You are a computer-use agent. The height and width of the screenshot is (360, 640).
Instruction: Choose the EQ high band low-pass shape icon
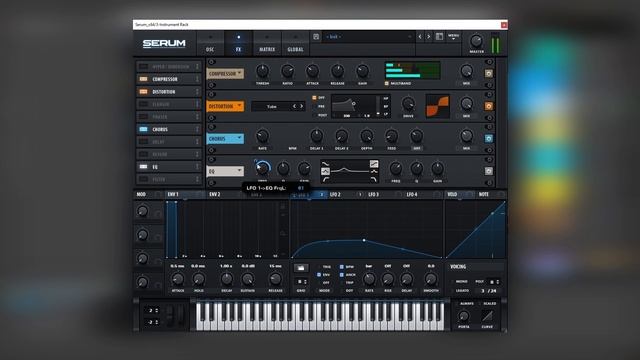(x=374, y=179)
